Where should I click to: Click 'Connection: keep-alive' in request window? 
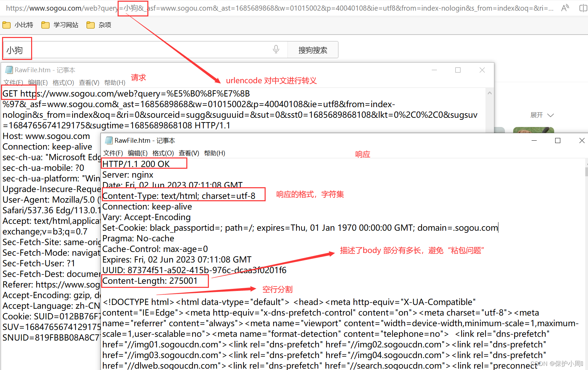click(x=48, y=147)
